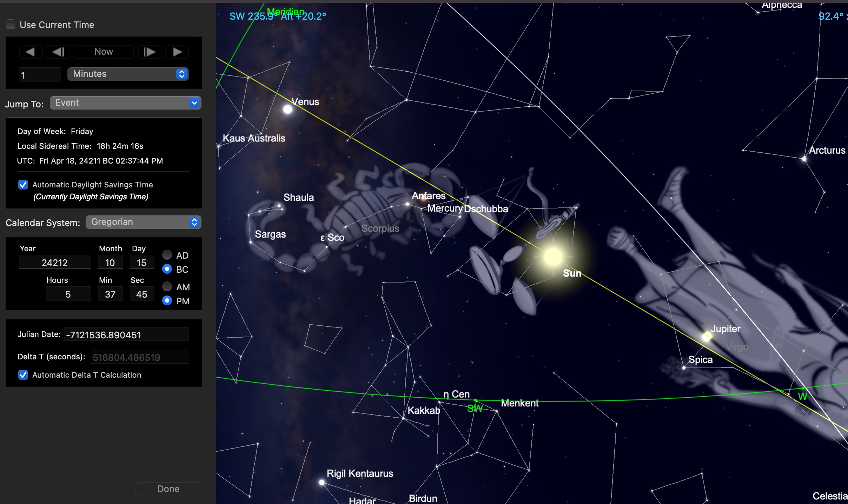Select the AD era radio button

[167, 255]
